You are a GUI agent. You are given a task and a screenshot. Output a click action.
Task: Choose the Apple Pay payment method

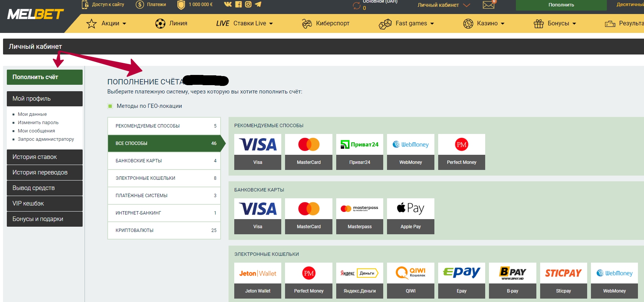click(x=411, y=216)
